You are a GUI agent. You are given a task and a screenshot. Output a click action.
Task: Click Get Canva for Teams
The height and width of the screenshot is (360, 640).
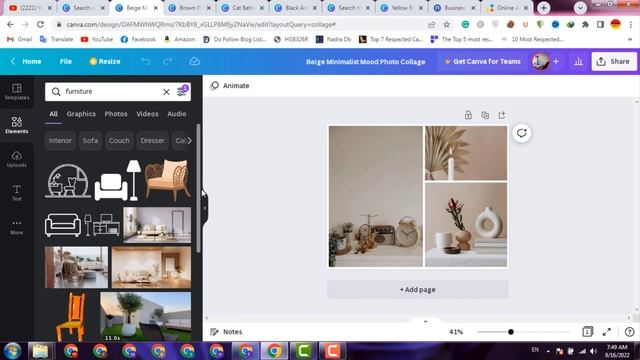(x=482, y=62)
